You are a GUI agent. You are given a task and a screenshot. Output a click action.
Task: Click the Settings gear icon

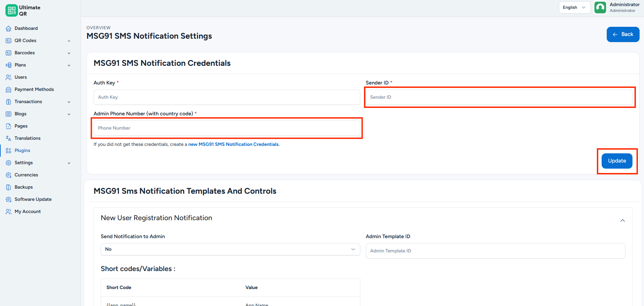click(x=8, y=163)
